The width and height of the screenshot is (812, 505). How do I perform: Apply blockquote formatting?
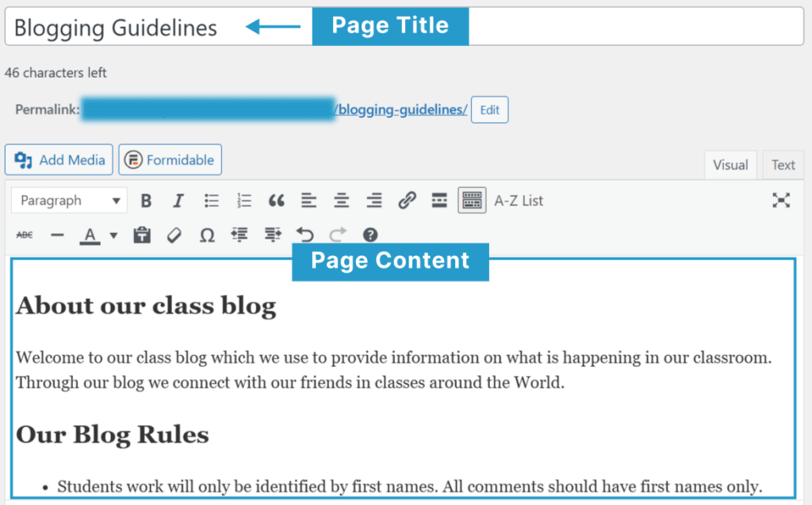click(x=276, y=201)
